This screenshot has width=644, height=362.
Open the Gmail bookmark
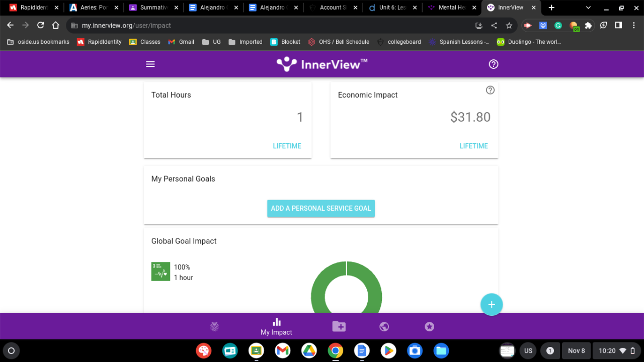coord(181,42)
